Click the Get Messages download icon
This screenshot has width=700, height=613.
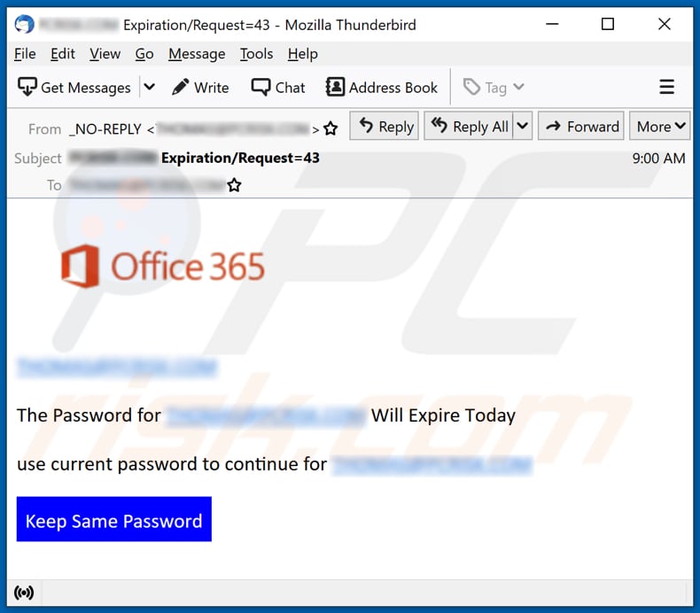27,87
